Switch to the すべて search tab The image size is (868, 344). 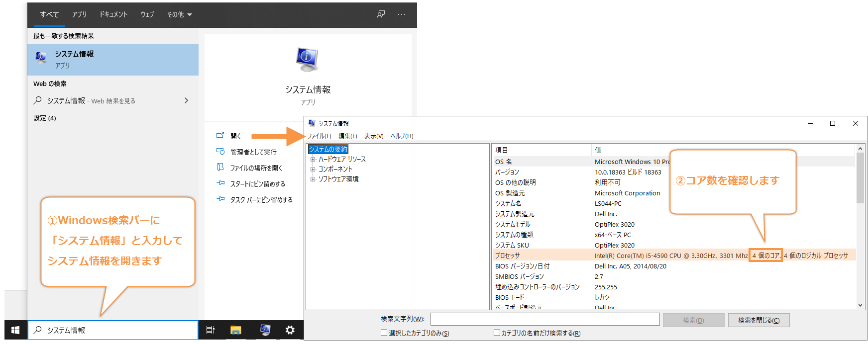click(x=50, y=14)
